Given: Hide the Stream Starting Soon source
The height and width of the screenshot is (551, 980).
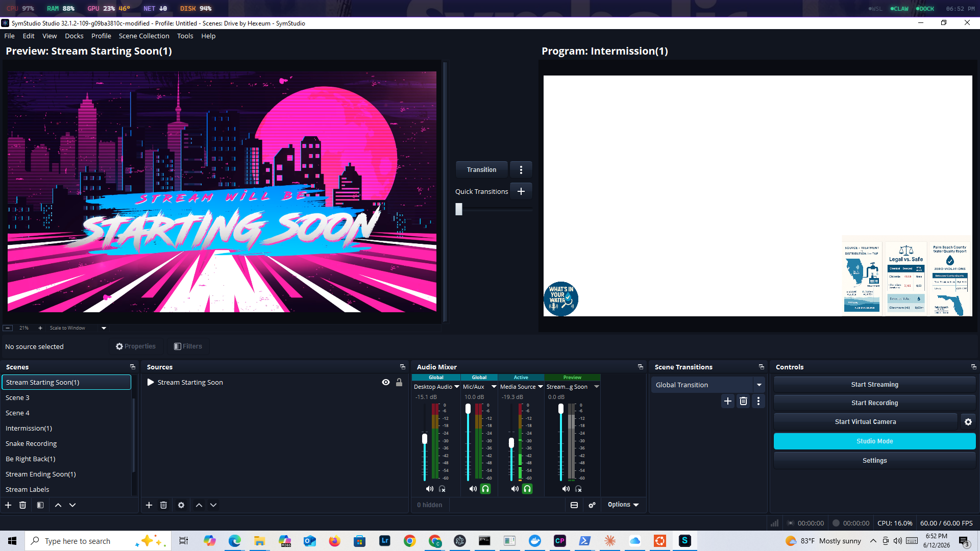Looking at the screenshot, I should pyautogui.click(x=386, y=383).
